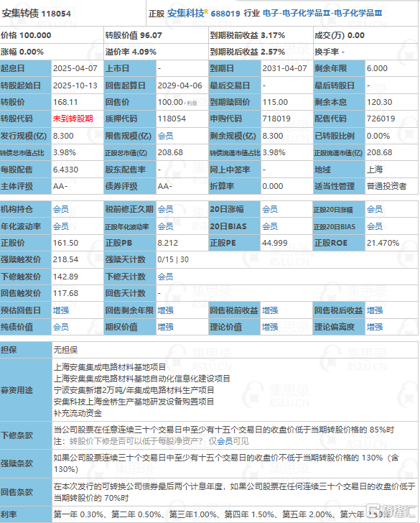Click the 年化波动率 会员 link
420x523 pixels.
pyautogui.click(x=60, y=226)
